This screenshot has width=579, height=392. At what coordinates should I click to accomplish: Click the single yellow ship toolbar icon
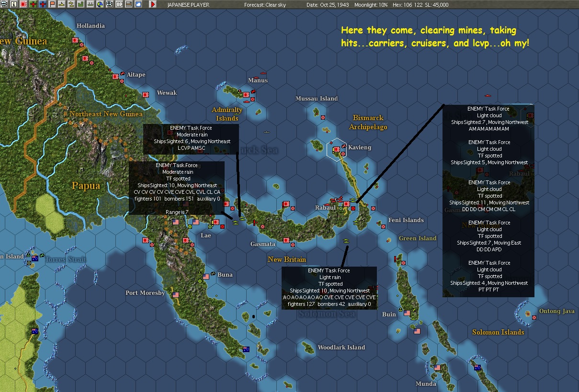point(62,4)
